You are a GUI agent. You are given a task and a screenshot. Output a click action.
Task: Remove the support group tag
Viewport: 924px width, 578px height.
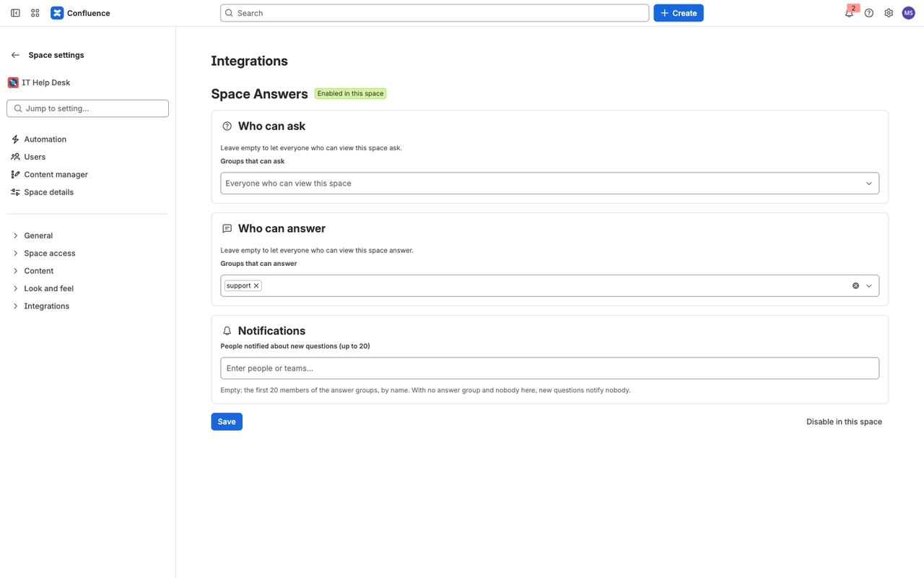256,285
